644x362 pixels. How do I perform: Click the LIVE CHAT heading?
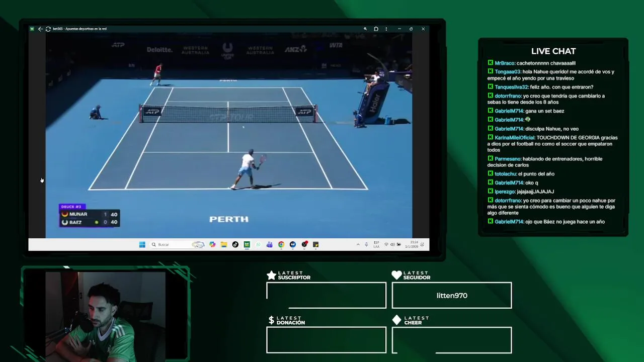pos(553,51)
